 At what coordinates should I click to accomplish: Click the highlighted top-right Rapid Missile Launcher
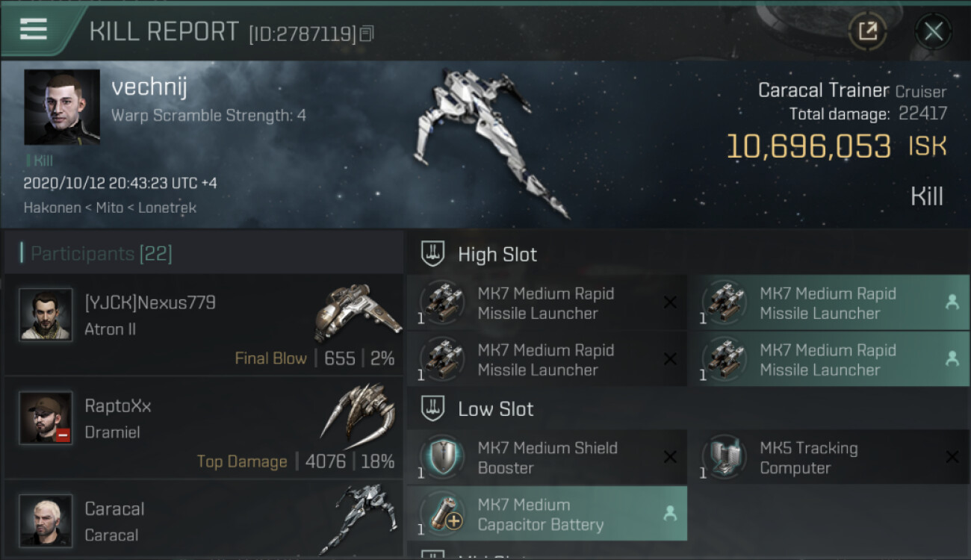click(x=828, y=303)
